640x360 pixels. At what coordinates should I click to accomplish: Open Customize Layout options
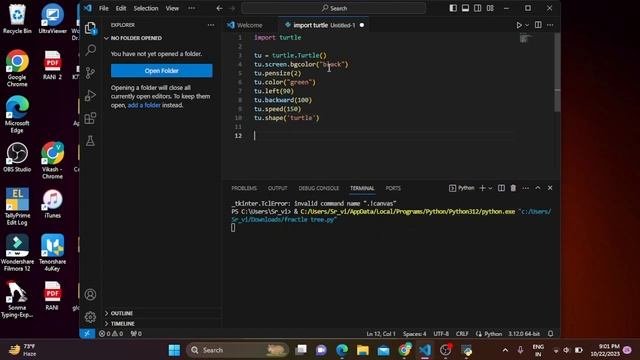point(490,8)
